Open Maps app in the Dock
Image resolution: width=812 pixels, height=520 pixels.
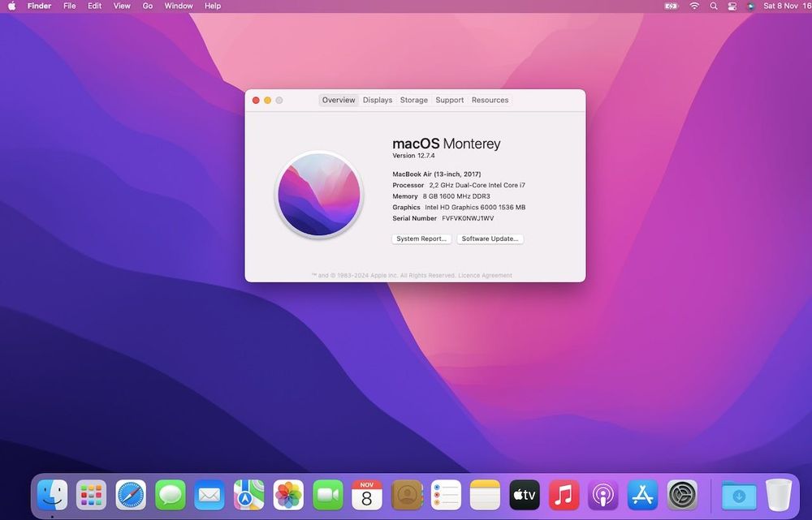pos(248,495)
